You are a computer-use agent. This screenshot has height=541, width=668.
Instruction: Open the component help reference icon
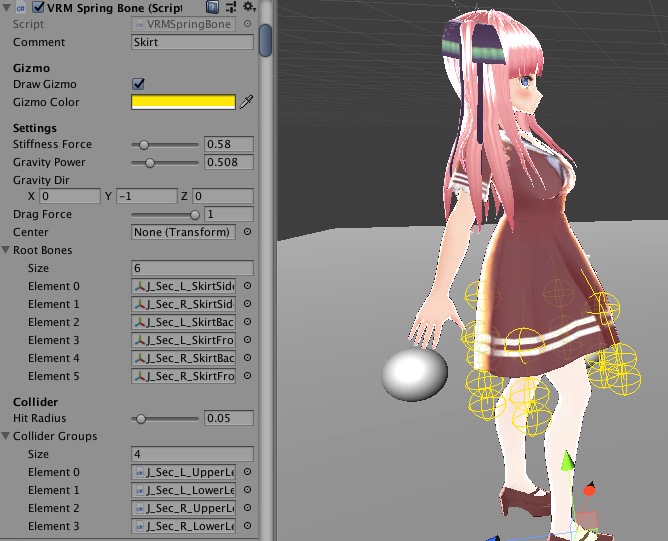click(212, 6)
